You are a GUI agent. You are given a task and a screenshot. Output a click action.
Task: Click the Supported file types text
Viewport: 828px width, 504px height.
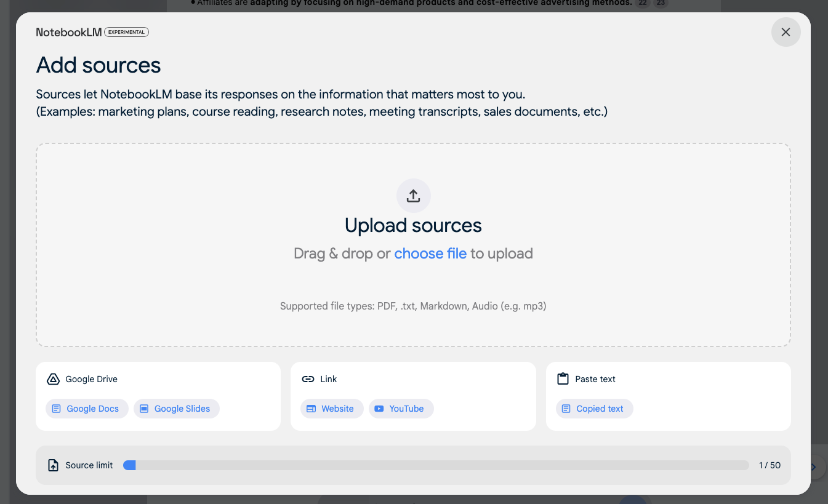pyautogui.click(x=413, y=306)
